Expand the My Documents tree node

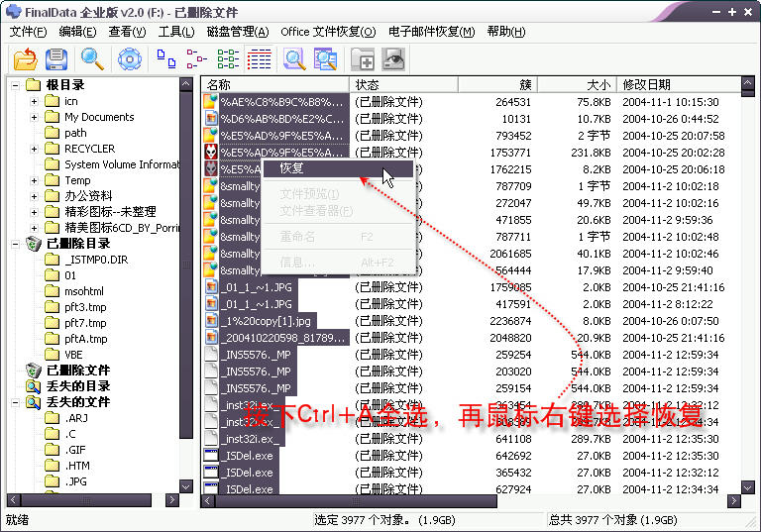[x=34, y=118]
